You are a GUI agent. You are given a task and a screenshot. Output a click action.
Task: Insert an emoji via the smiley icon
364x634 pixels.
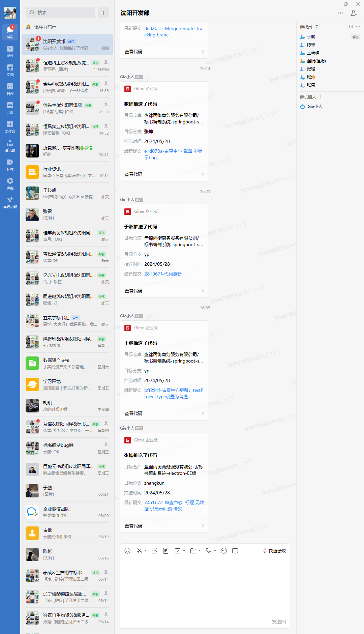tap(127, 551)
